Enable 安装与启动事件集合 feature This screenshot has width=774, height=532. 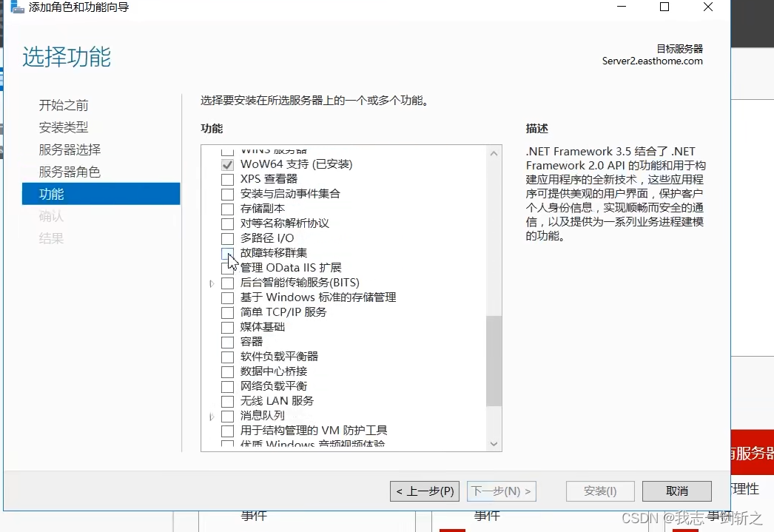[x=228, y=194]
